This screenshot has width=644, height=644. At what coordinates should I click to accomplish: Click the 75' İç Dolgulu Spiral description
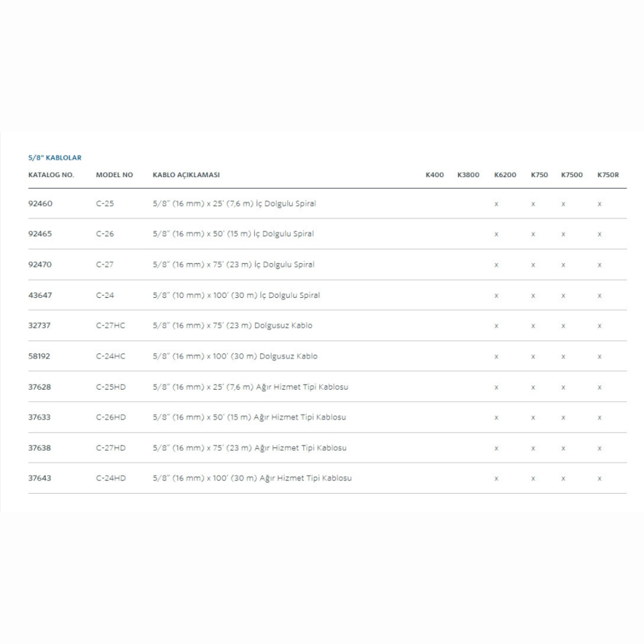click(233, 265)
